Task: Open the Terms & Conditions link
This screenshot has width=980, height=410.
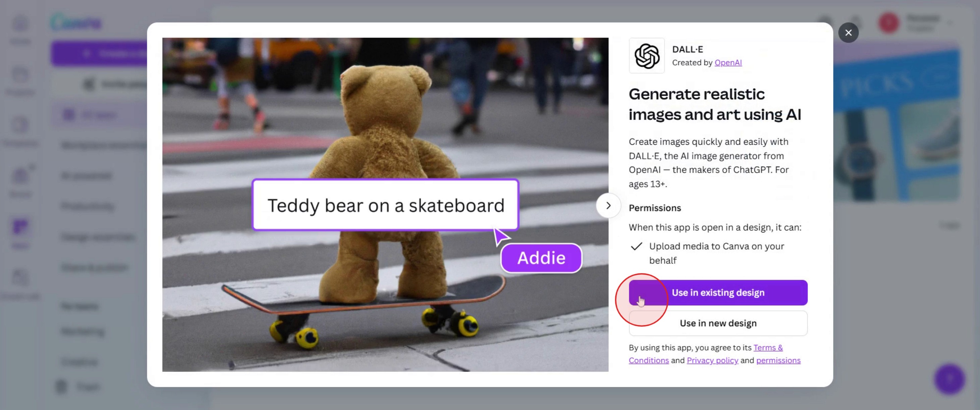Action: tap(706, 354)
